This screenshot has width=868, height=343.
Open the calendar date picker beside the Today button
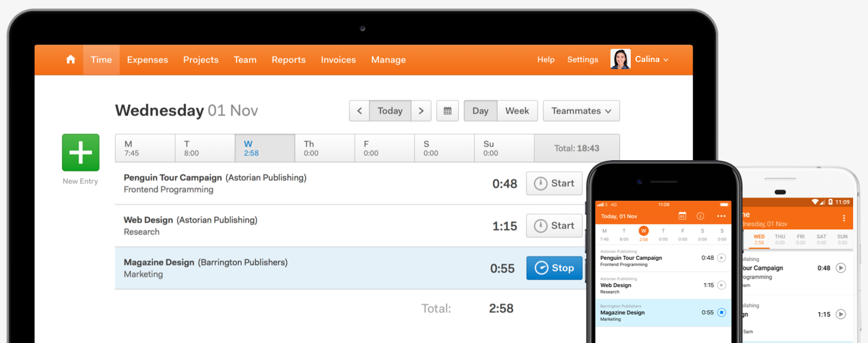(x=447, y=111)
